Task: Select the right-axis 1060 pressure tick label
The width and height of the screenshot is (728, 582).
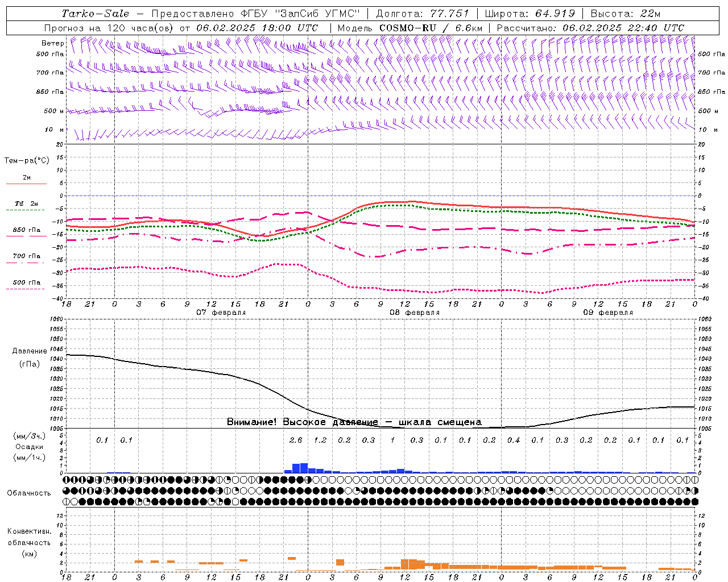Action: [x=705, y=319]
